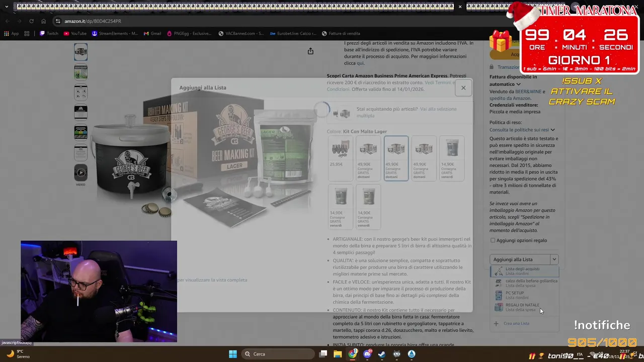Open site information icon in address bar
This screenshot has width=644, height=362.
click(58, 21)
